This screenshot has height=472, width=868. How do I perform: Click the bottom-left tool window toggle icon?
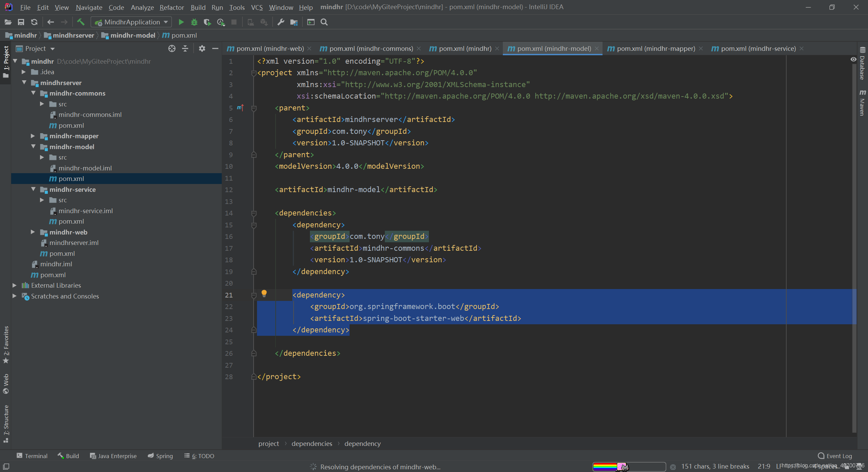point(6,467)
